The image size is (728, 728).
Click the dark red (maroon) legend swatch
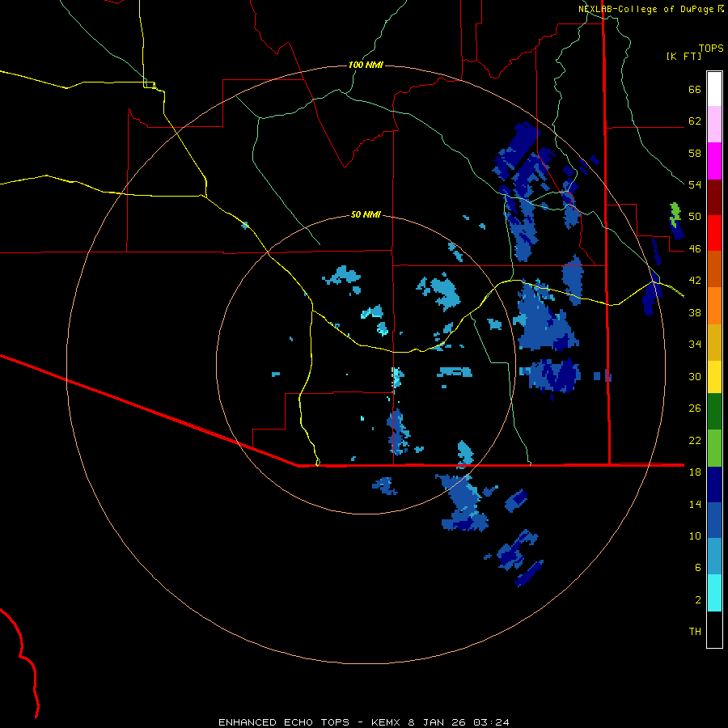point(714,197)
